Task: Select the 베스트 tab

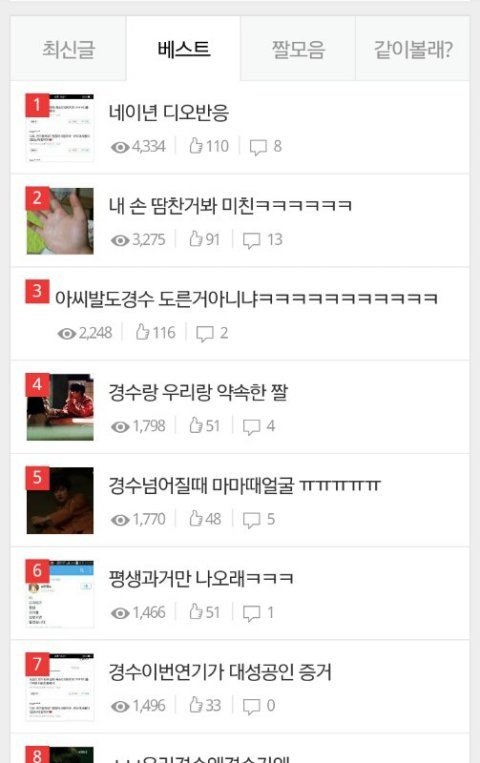Action: pos(184,49)
